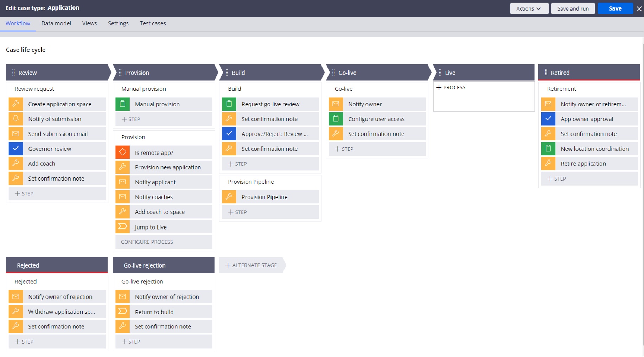Add step under Manual provision process
Image resolution: width=644 pixels, height=357 pixels.
[164, 119]
